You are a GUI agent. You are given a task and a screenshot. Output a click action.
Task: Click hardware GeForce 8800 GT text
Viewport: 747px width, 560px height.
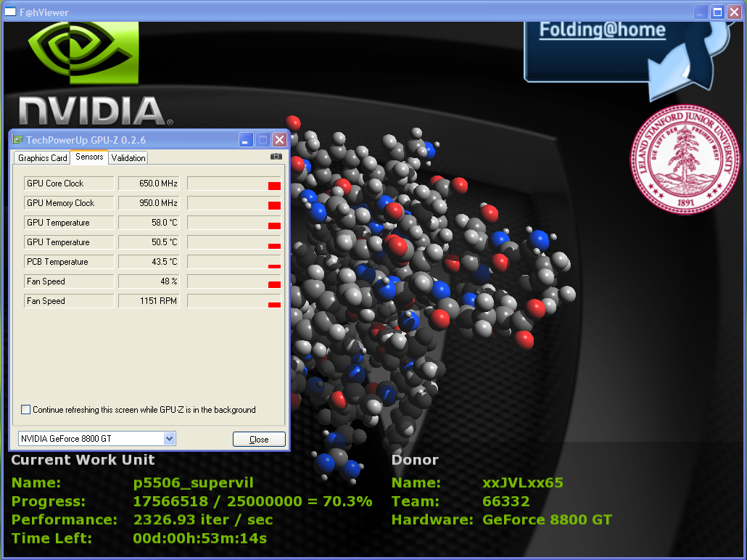point(547,519)
